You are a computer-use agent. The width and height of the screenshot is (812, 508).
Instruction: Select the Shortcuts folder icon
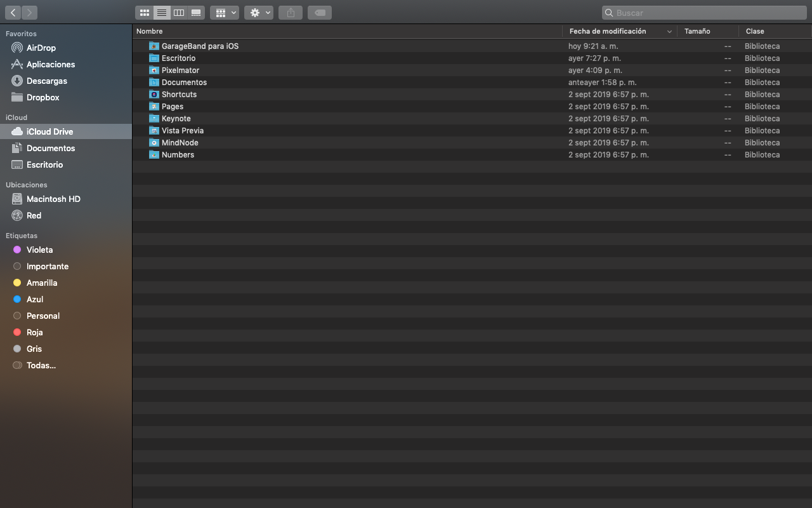tap(154, 94)
